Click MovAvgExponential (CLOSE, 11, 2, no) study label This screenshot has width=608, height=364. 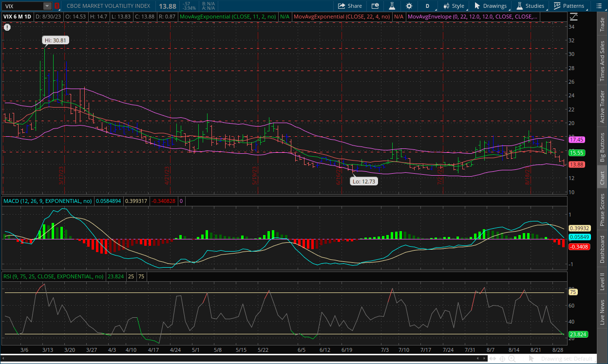tap(228, 16)
